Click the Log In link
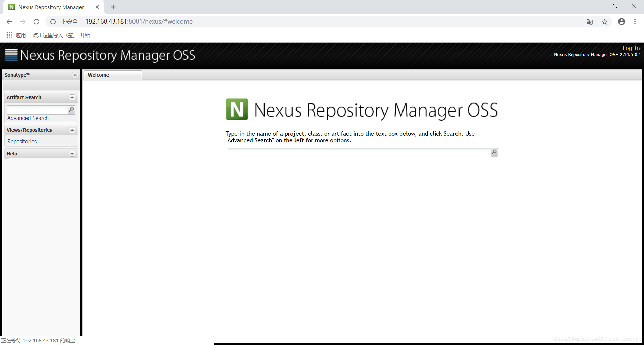Viewport: 644px width, 345px height. pyautogui.click(x=631, y=48)
